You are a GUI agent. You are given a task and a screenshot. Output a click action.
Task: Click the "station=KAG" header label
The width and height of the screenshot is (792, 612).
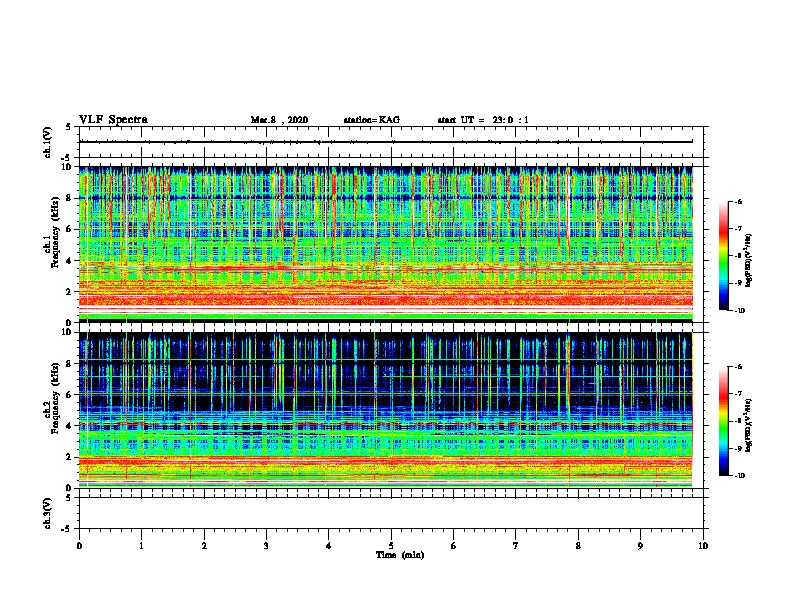371,120
